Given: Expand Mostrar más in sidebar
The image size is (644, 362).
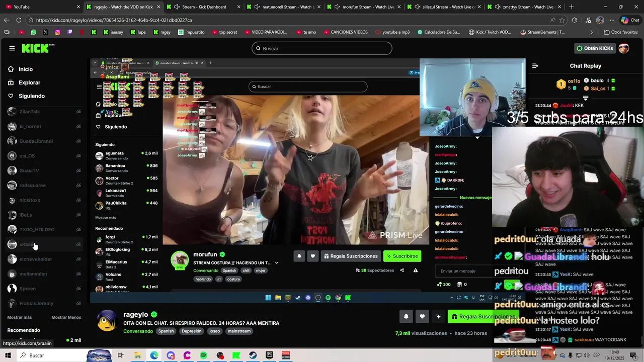Looking at the screenshot, I should pyautogui.click(x=20, y=317).
